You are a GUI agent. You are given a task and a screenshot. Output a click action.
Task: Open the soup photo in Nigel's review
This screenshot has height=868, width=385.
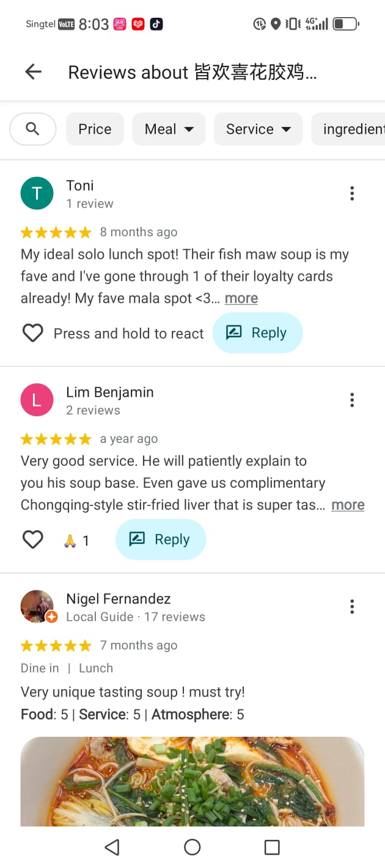tap(193, 781)
